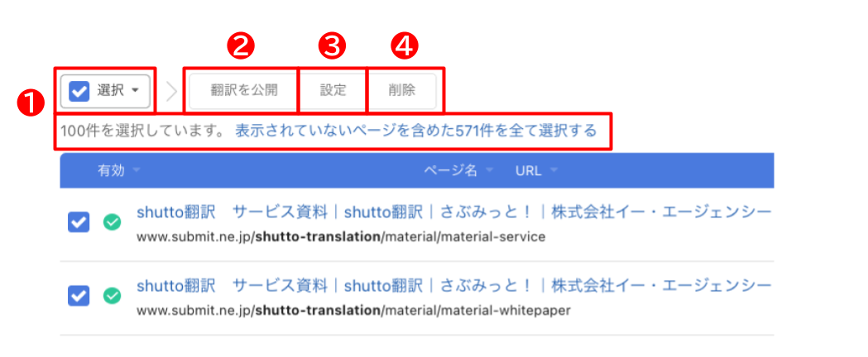
Task: Open the 選択 dropdown arrow
Action: [x=135, y=91]
